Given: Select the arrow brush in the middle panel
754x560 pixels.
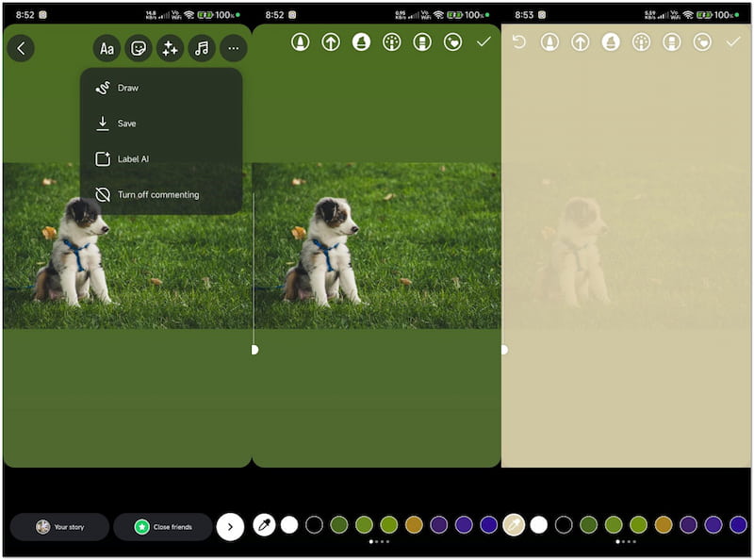Looking at the screenshot, I should [331, 42].
